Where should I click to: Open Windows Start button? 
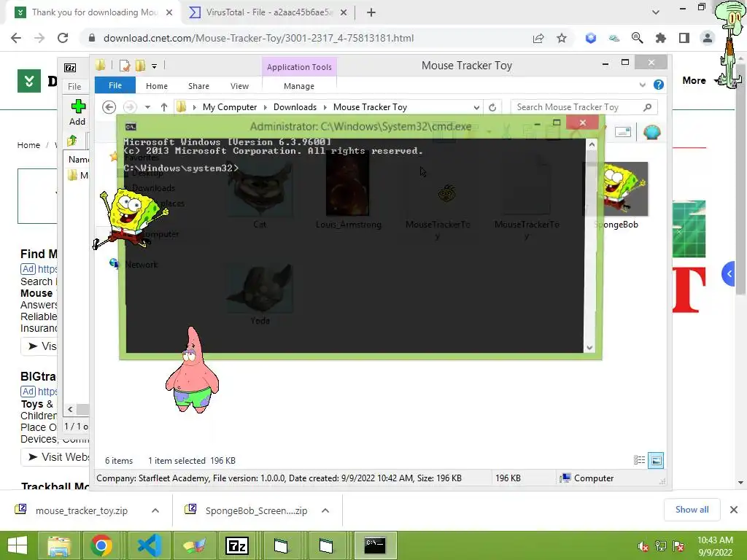click(x=18, y=545)
